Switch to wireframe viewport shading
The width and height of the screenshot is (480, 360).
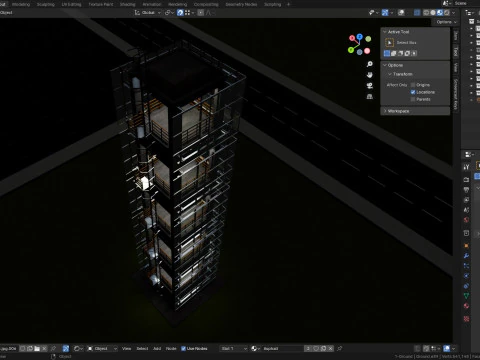point(426,13)
